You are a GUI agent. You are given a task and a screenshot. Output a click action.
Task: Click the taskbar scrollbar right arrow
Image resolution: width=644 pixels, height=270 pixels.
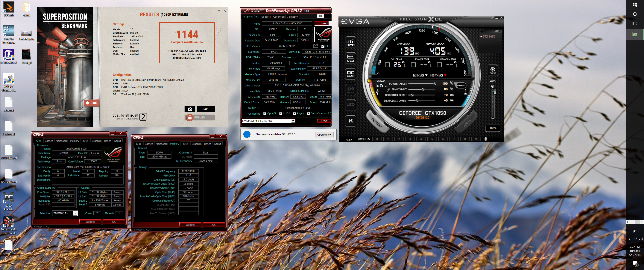click(x=642, y=222)
